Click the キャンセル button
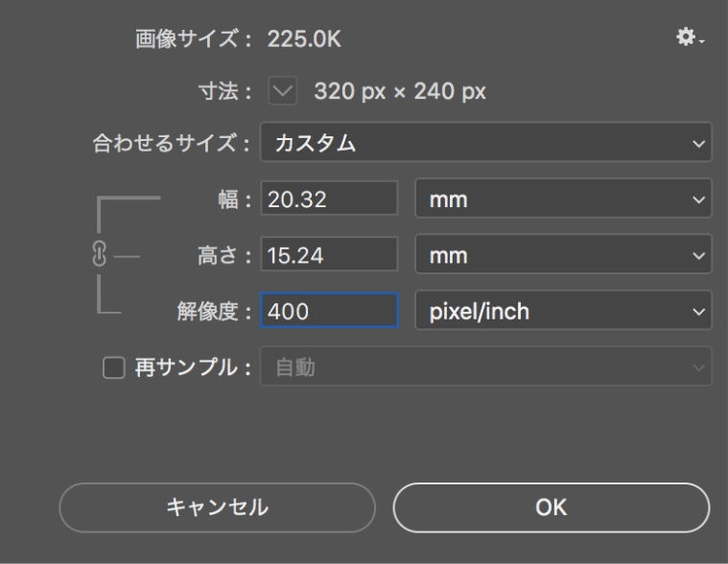The width and height of the screenshot is (728, 564). (218, 507)
